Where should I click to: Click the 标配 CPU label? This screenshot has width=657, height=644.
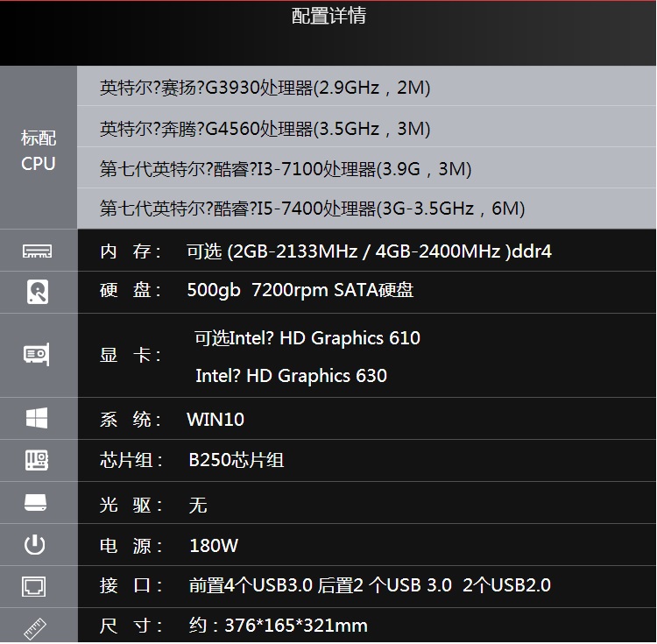click(x=39, y=151)
